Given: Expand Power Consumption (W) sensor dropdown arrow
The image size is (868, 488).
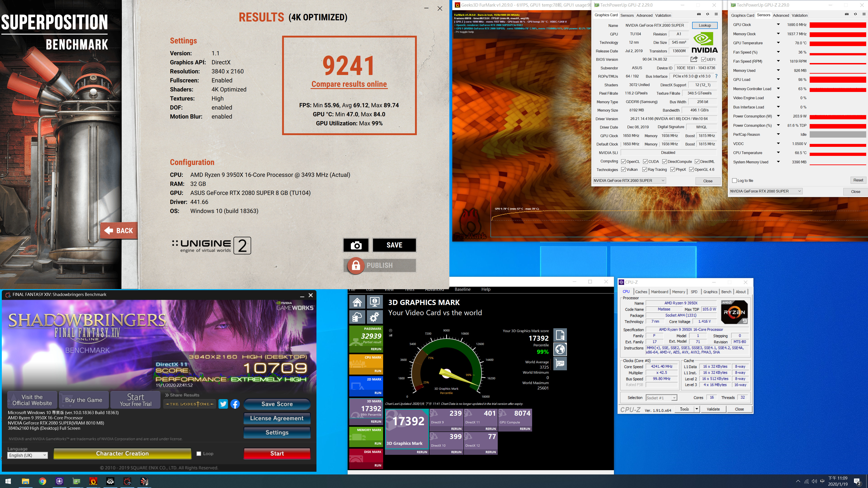Looking at the screenshot, I should click(778, 116).
